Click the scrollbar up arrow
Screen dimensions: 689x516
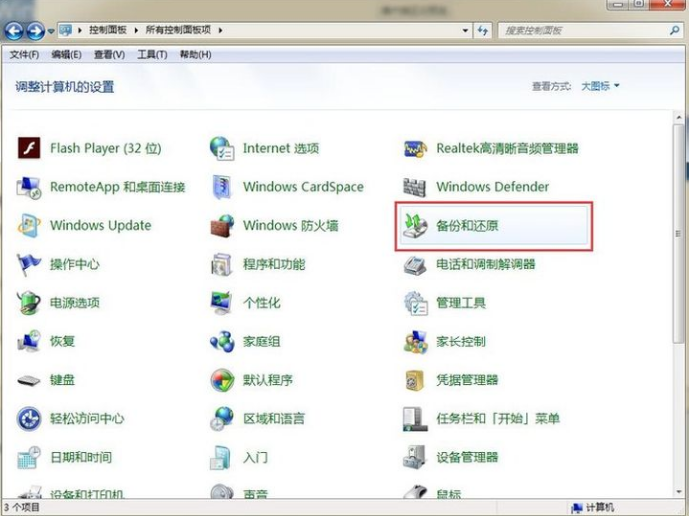tap(678, 118)
